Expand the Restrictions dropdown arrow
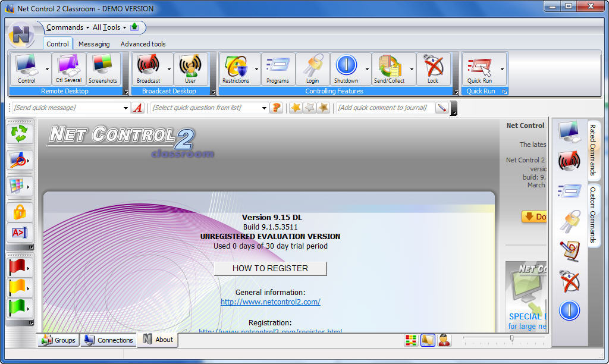Viewport: 609px width, 364px height. 256,69
